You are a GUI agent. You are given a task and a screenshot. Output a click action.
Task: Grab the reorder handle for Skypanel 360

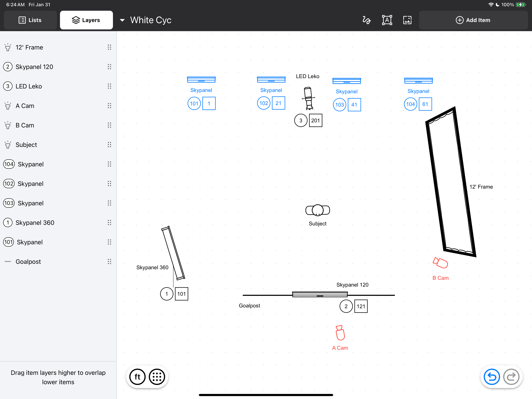click(109, 223)
